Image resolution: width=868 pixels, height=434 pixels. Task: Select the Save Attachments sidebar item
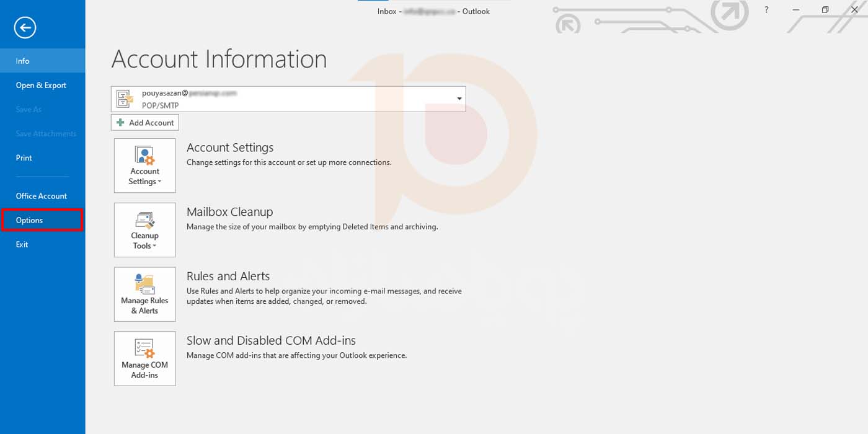tap(46, 134)
